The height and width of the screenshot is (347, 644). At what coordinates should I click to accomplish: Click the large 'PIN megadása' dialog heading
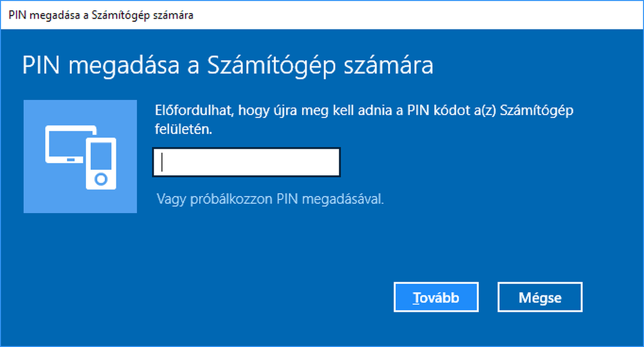click(227, 67)
